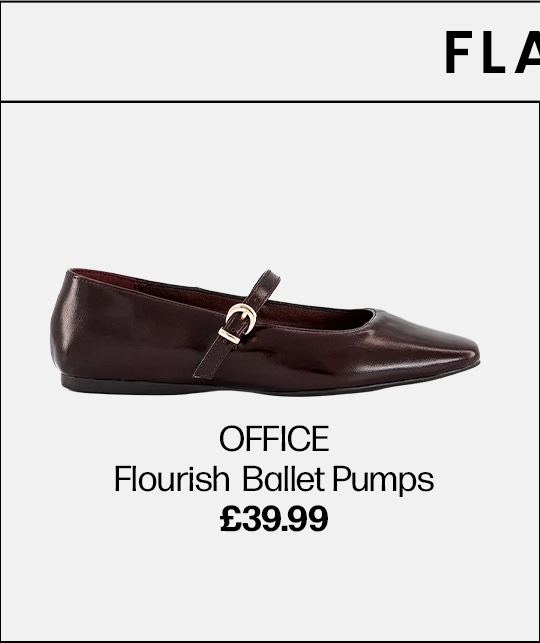Click the gold buckle on the shoe
The width and height of the screenshot is (540, 643).
click(x=238, y=323)
